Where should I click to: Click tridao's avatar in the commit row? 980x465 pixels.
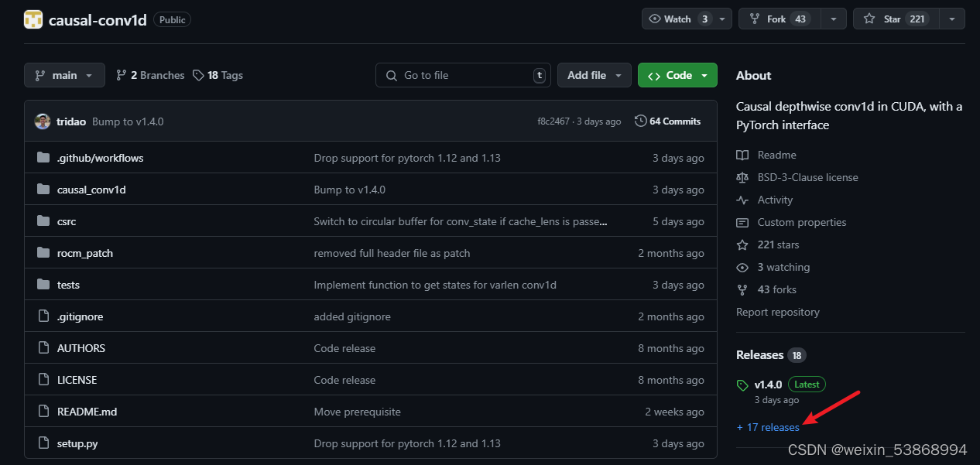[43, 121]
